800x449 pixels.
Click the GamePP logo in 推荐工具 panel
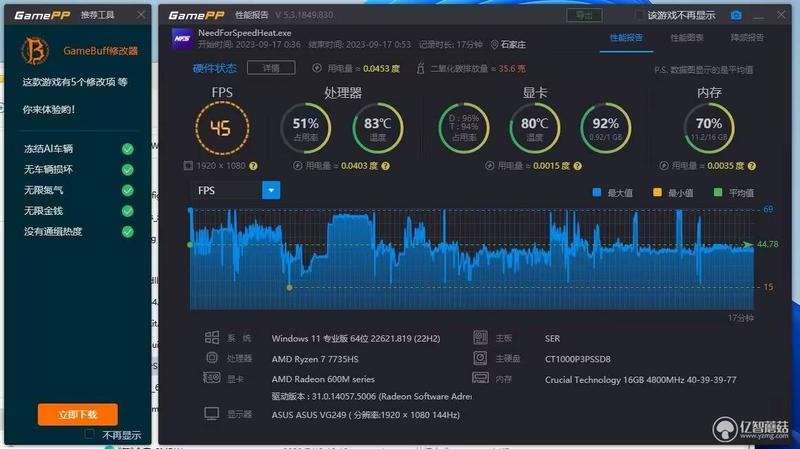click(x=42, y=15)
